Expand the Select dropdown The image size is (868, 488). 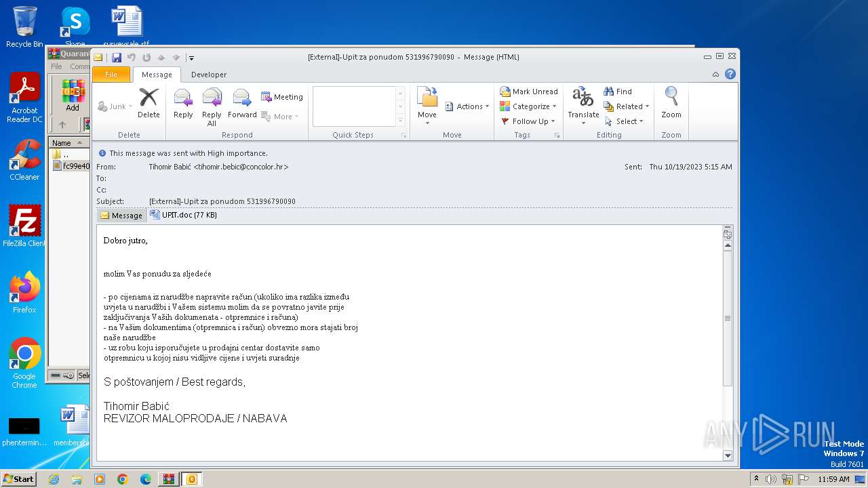[x=624, y=121]
